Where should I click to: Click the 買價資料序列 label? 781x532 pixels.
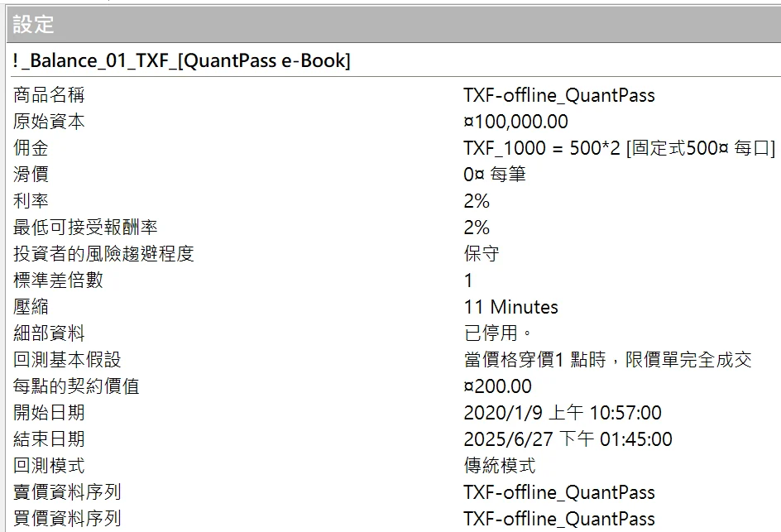67,518
